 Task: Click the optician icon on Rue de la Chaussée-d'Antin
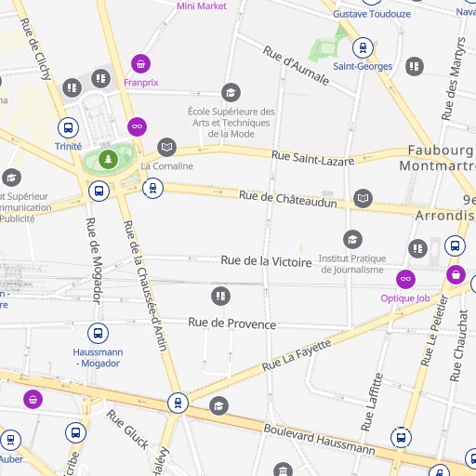tap(137, 126)
